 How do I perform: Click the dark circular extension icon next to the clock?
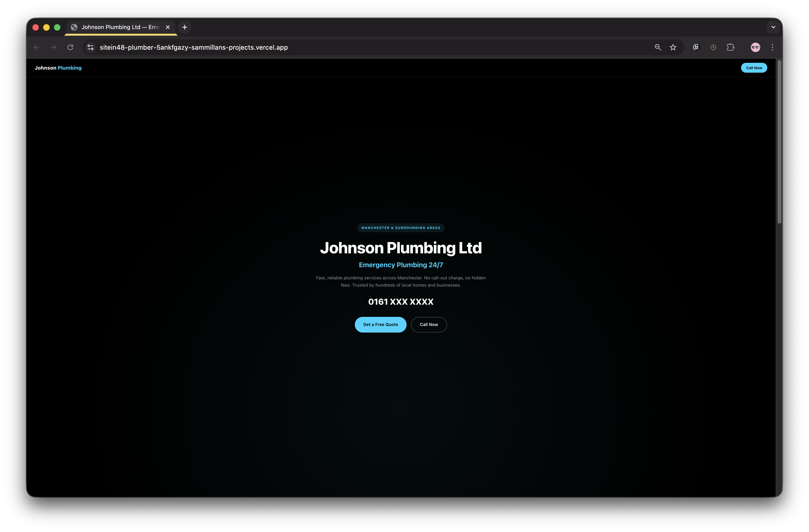tap(696, 47)
